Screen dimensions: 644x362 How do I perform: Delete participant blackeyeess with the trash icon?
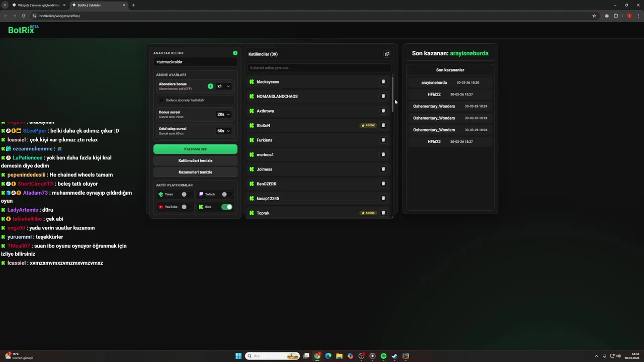point(383,81)
